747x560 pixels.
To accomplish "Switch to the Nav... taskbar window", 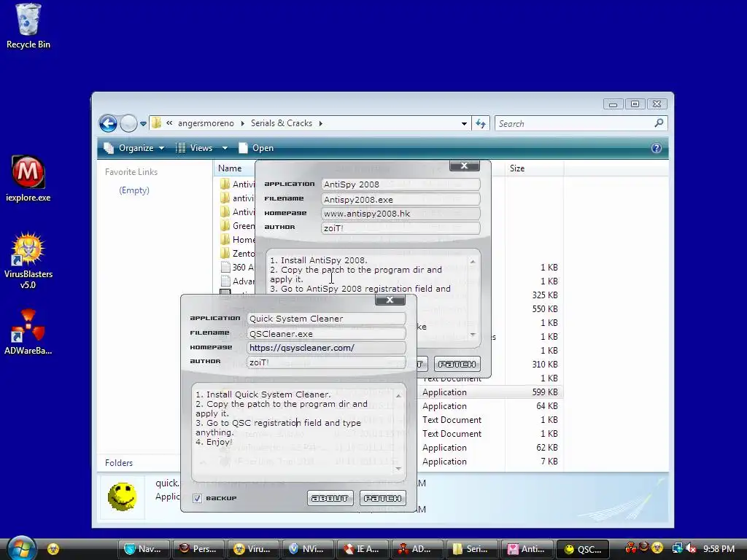I will click(144, 549).
